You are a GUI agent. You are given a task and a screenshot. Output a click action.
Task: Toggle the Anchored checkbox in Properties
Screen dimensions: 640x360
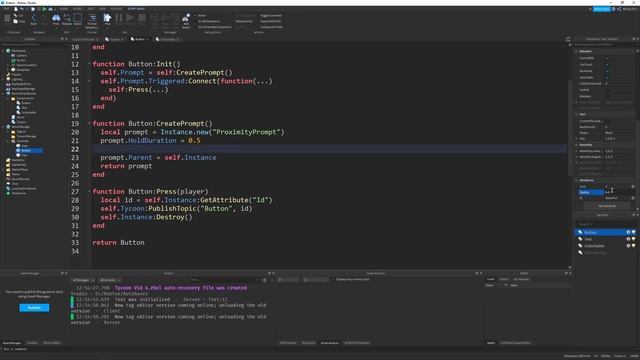click(x=607, y=71)
